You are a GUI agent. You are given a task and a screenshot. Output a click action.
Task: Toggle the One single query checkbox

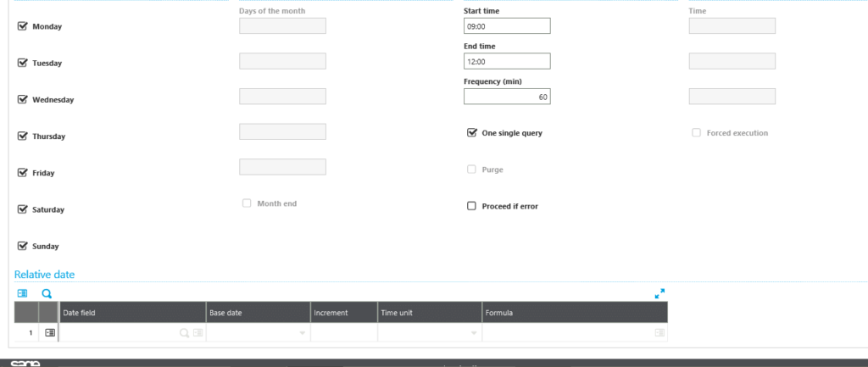(472, 133)
